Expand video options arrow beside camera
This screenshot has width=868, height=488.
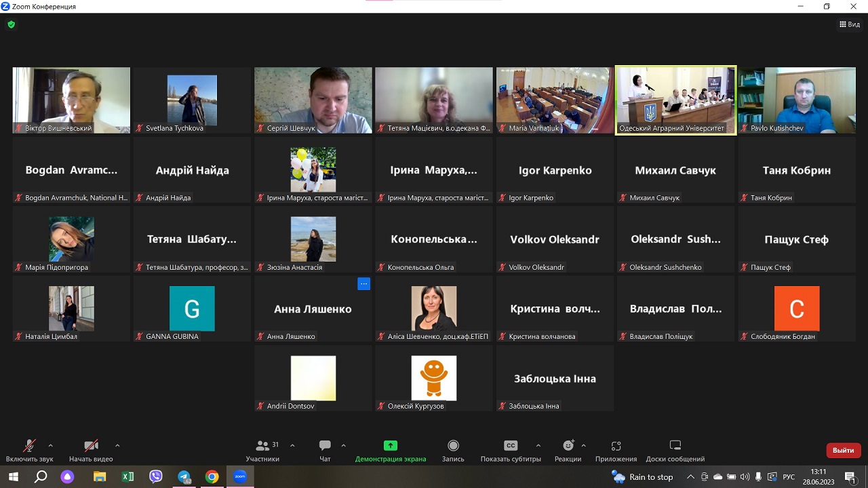pyautogui.click(x=117, y=445)
